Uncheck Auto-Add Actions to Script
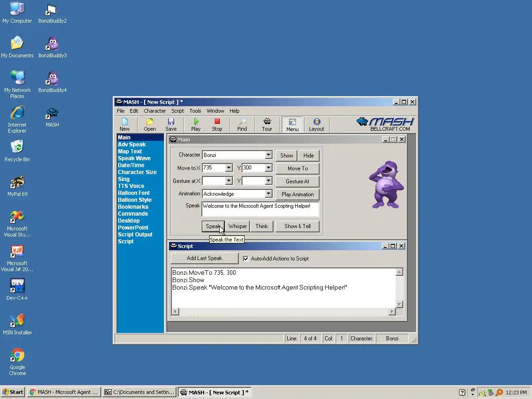532x399 pixels. 246,259
